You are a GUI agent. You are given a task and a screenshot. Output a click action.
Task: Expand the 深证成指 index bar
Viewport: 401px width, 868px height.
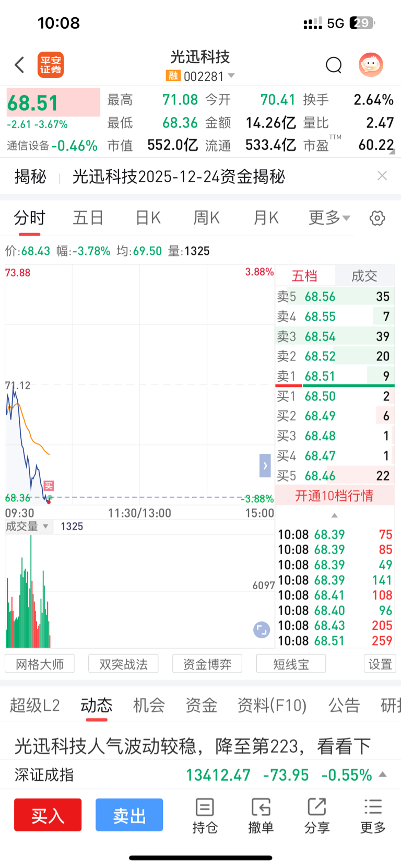382,775
